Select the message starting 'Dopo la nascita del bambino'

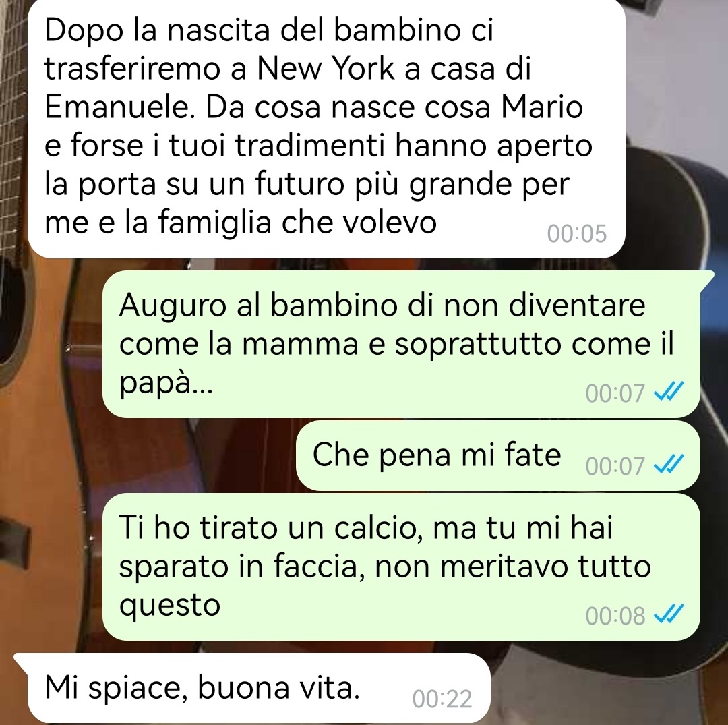pos(326,127)
